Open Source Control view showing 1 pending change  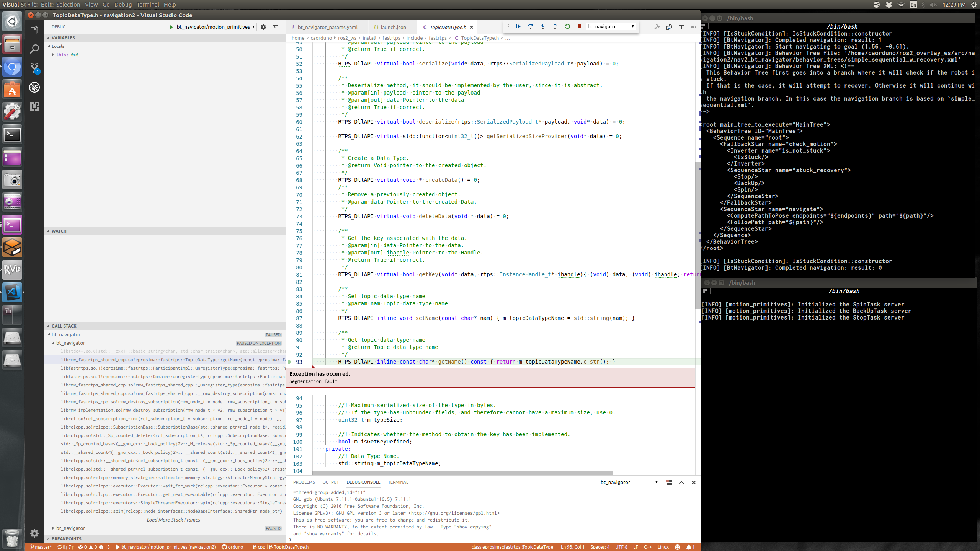pos(34,67)
